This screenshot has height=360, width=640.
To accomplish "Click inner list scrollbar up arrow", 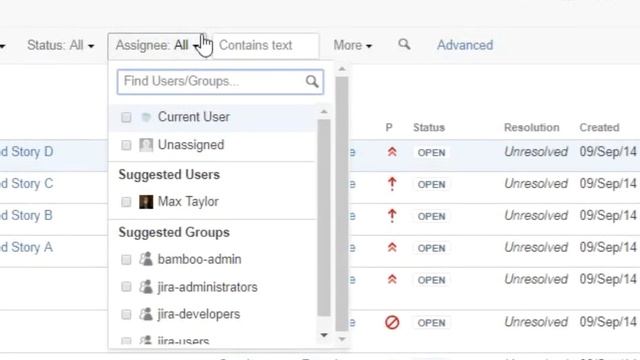I will pos(324,111).
